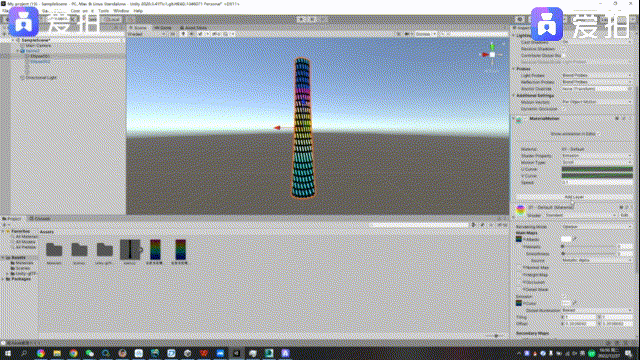Image resolution: width=640 pixels, height=360 pixels.
Task: Adjust the Smoothness slider
Action: [x=589, y=253]
